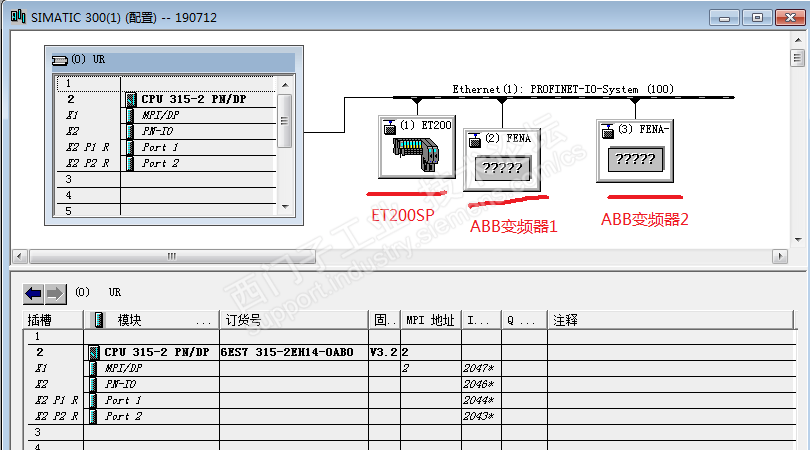Go back with the blue left arrow button
Viewport: 810px width, 450px height.
[x=34, y=294]
